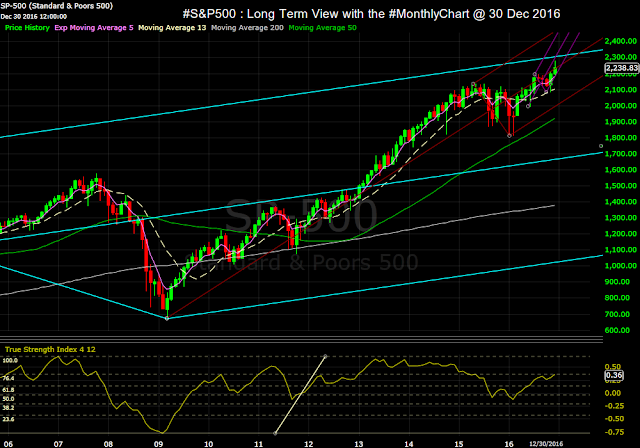The image size is (640, 448).
Task: Click the 12 year label on time axis
Action: pos(308,444)
